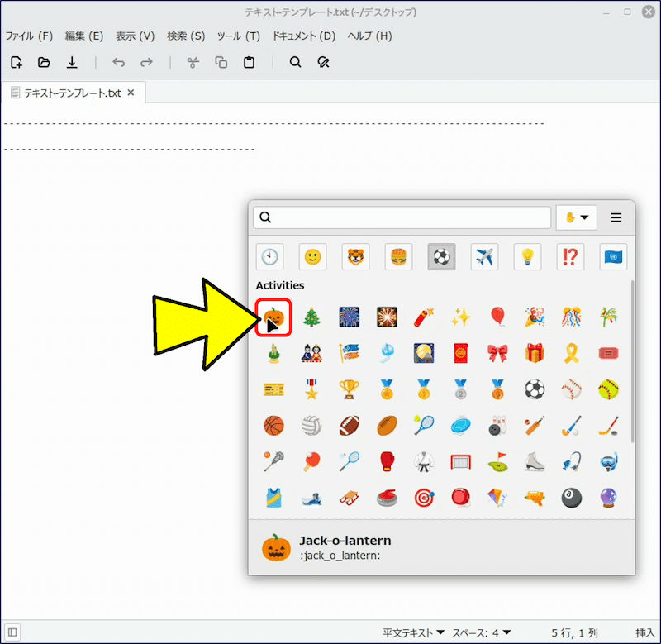Select the Christmas tree emoji
This screenshot has width=661, height=644.
point(311,317)
